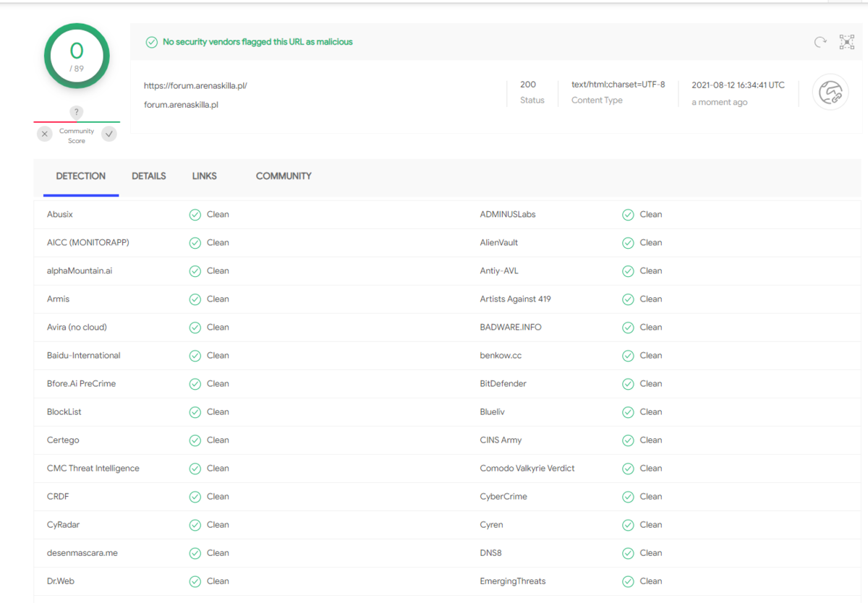The height and width of the screenshot is (603, 868).
Task: Click the DNS8 vendor name
Action: coord(491,553)
